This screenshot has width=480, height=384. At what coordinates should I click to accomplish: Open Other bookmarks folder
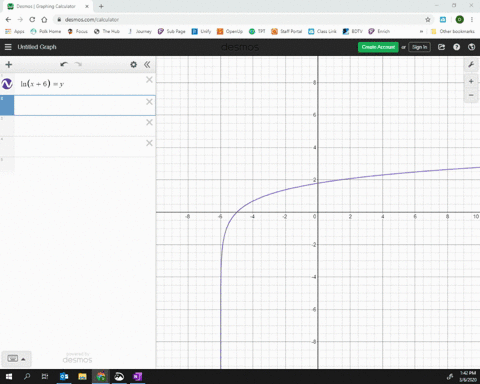(x=453, y=31)
